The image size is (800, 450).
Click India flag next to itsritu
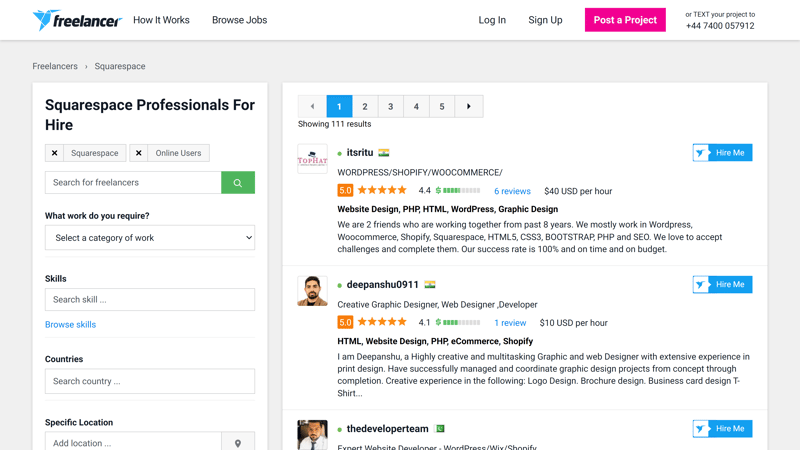384,153
